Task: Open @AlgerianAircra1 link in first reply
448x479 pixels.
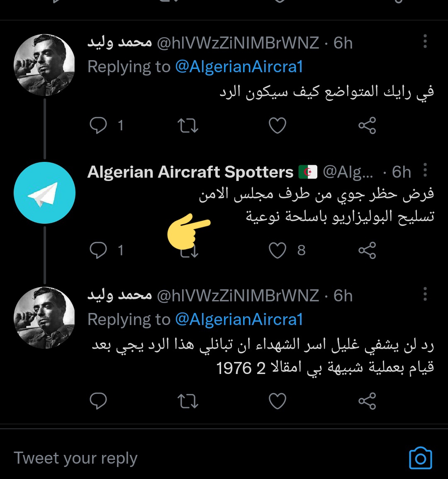Action: pos(239,67)
